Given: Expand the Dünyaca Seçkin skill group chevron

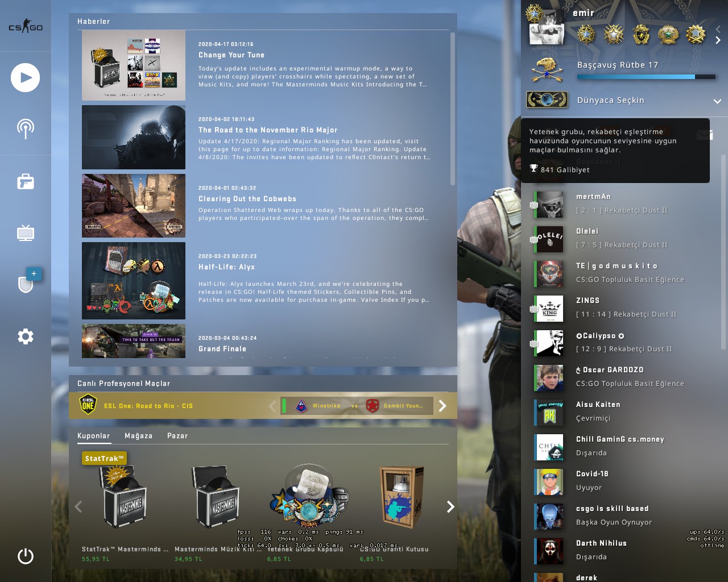Looking at the screenshot, I should [x=717, y=101].
